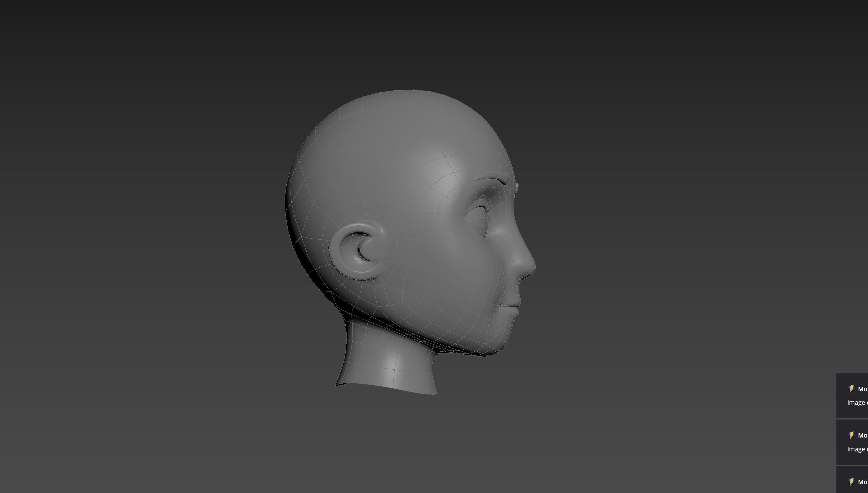Select the 3D head model in viewport

click(x=410, y=242)
